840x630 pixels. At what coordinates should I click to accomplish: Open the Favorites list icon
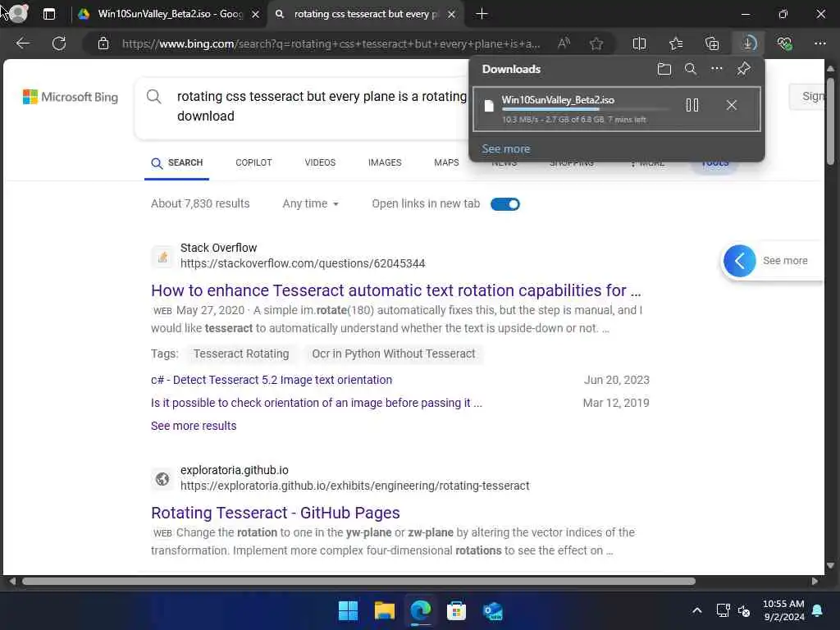676,43
